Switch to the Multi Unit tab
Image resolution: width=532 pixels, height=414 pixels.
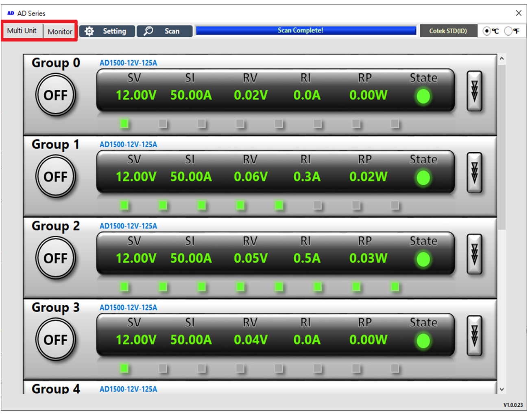click(x=22, y=31)
